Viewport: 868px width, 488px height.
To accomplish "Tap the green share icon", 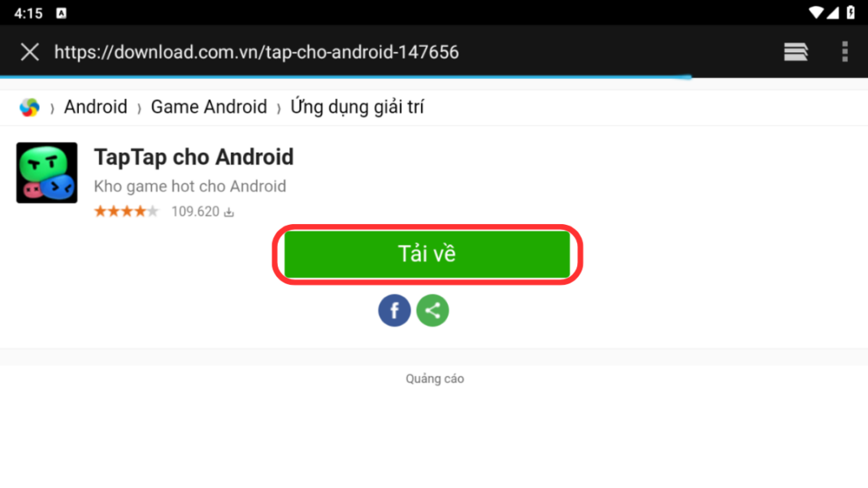I will 432,310.
